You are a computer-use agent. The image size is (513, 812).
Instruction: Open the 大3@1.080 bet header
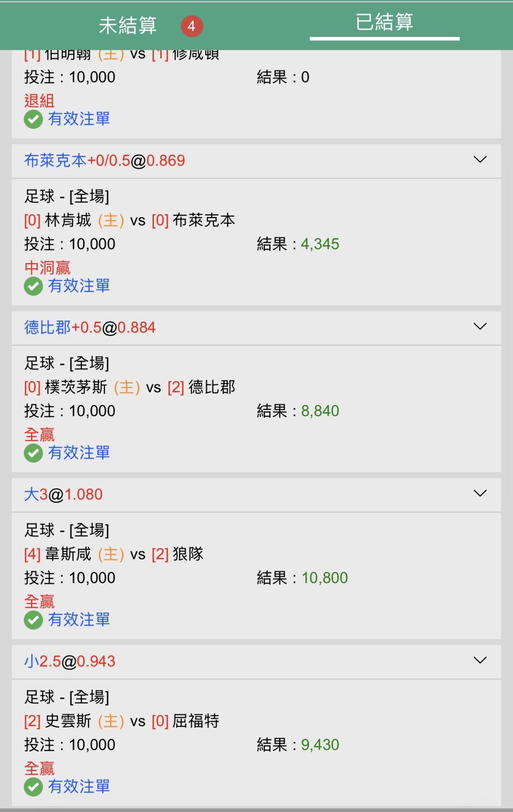point(256,495)
